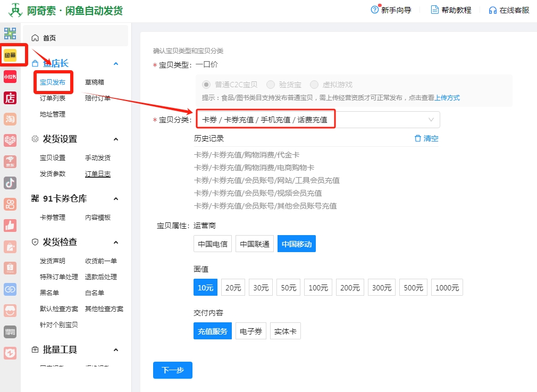This screenshot has height=392, width=537.
Task: Switch to the Douyin music-note icon
Action: tap(10, 182)
